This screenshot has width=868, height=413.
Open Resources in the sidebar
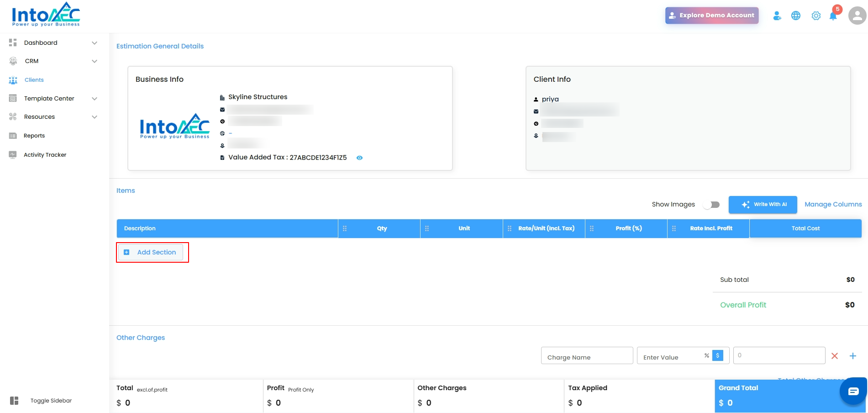39,116
